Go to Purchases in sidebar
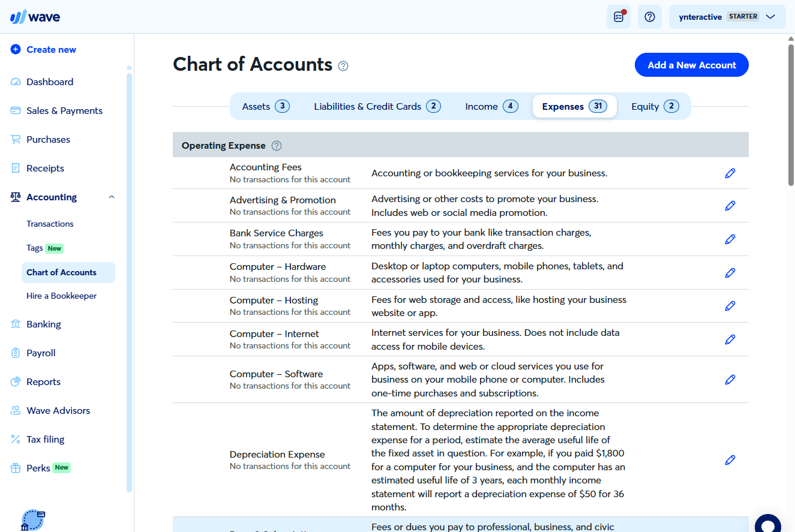Viewport: 795px width, 532px height. pyautogui.click(x=48, y=140)
